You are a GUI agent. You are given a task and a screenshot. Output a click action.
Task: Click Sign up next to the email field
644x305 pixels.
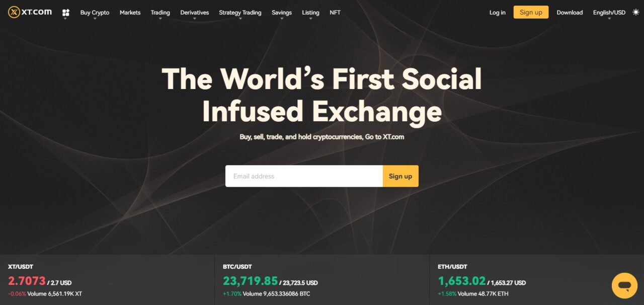400,176
